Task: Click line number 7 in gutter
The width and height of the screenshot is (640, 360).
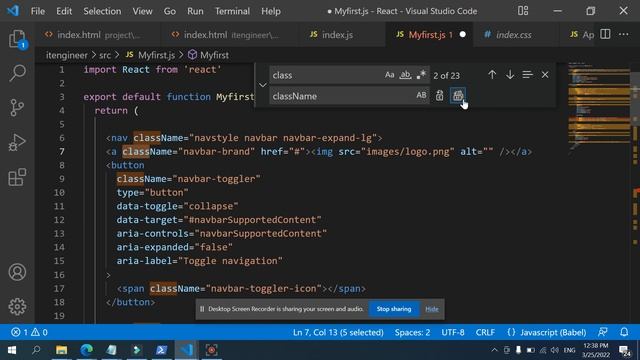Action: (61, 151)
